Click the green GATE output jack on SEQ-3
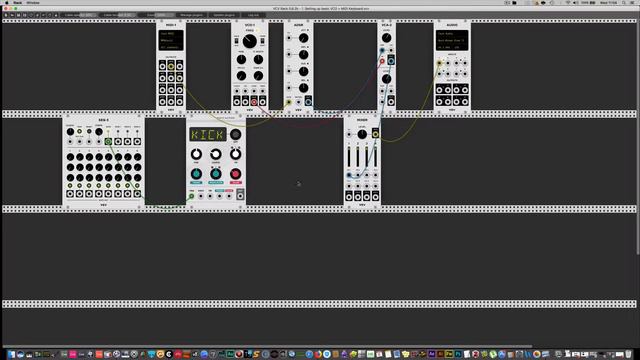The width and height of the screenshot is (640, 360). pos(108,142)
